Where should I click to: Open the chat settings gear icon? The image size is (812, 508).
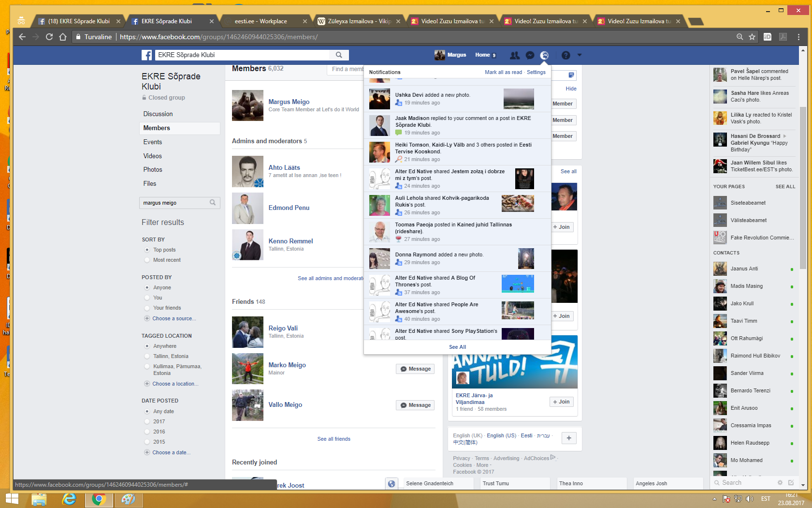click(x=780, y=482)
